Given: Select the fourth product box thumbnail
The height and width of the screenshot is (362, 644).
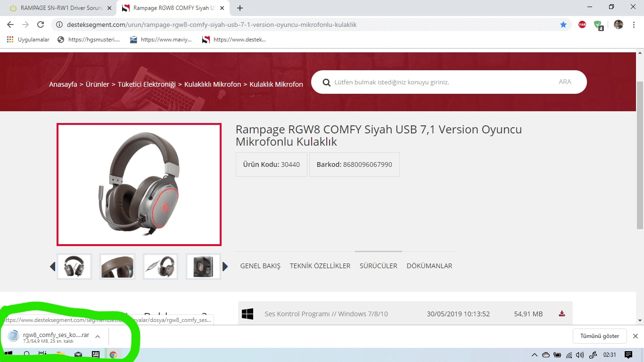Looking at the screenshot, I should pos(203,267).
